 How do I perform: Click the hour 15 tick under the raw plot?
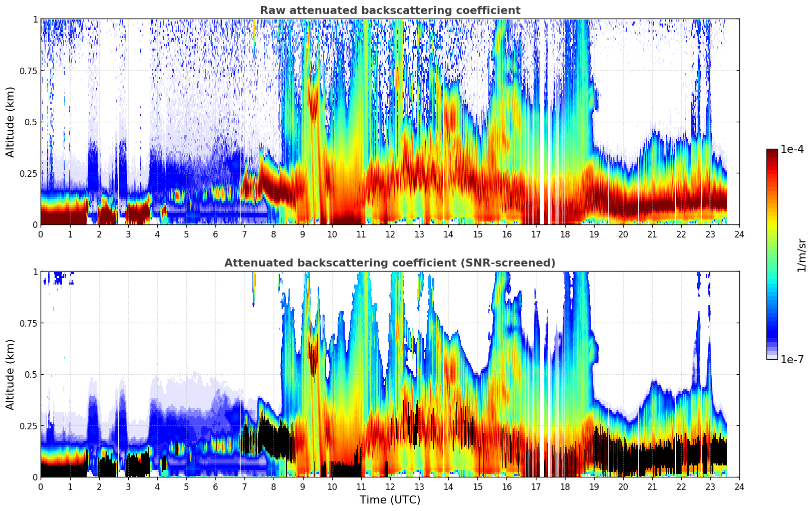(x=477, y=234)
